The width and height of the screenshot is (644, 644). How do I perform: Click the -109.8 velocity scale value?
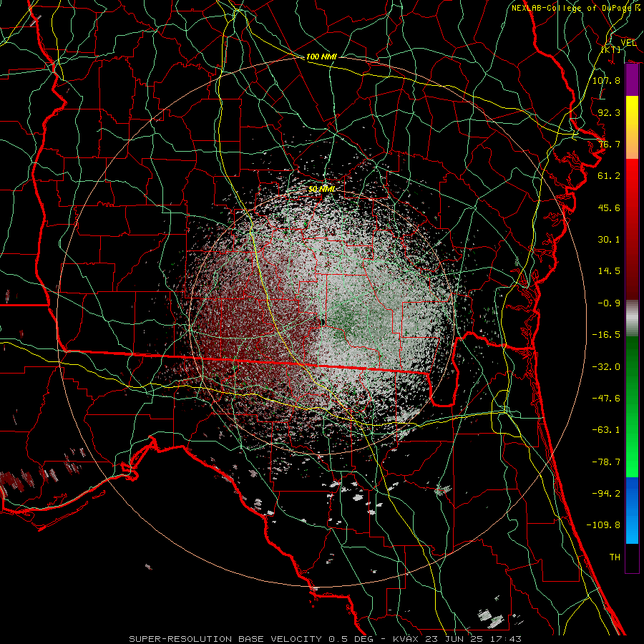603,525
